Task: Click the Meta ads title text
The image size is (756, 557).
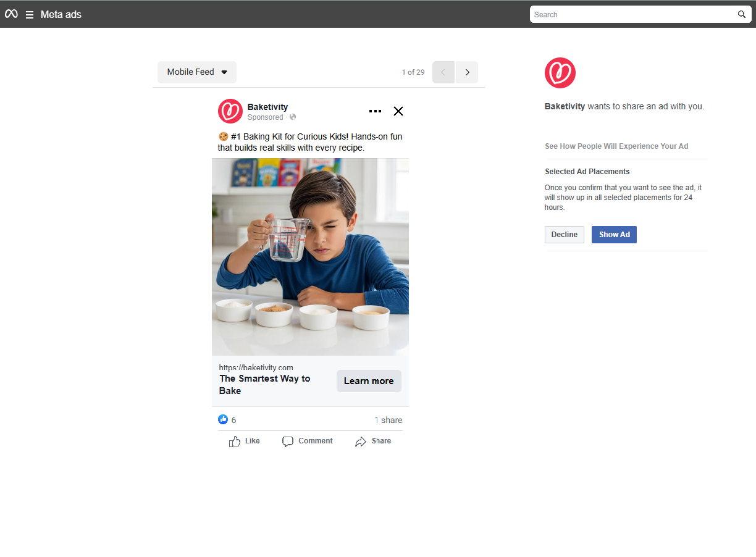Action: (61, 14)
